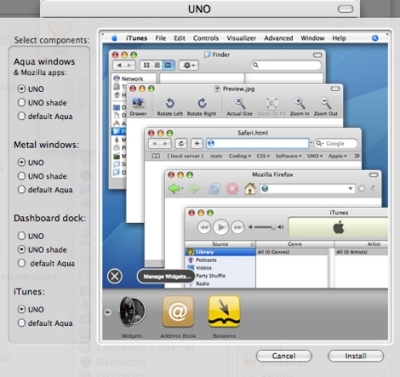The width and height of the screenshot is (400, 377).
Task: Select UNO for Dashboard dock
Action: tap(22, 236)
